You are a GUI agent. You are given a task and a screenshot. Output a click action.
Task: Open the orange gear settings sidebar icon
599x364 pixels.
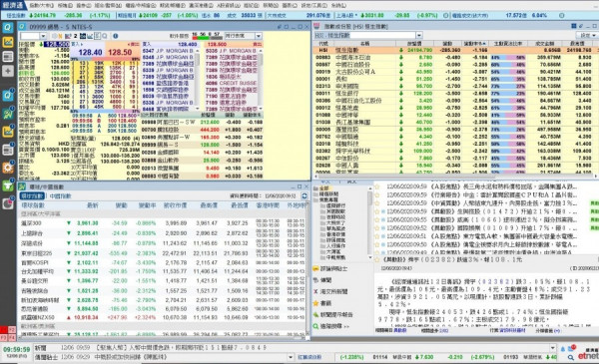8,168
